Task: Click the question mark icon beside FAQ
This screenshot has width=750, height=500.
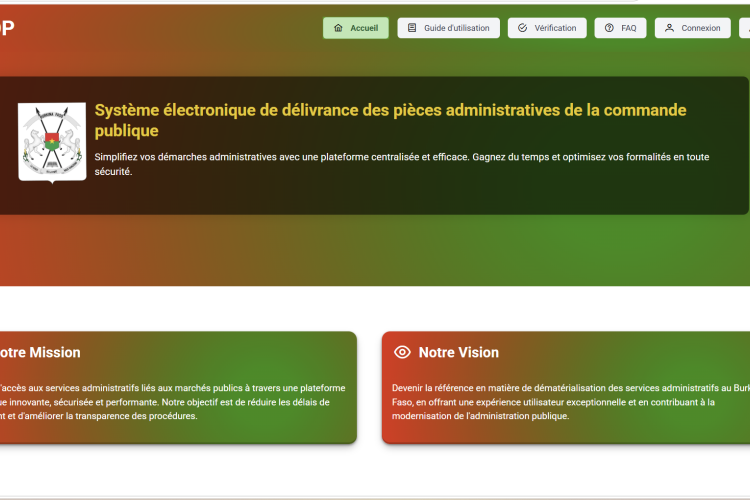Action: click(x=609, y=28)
